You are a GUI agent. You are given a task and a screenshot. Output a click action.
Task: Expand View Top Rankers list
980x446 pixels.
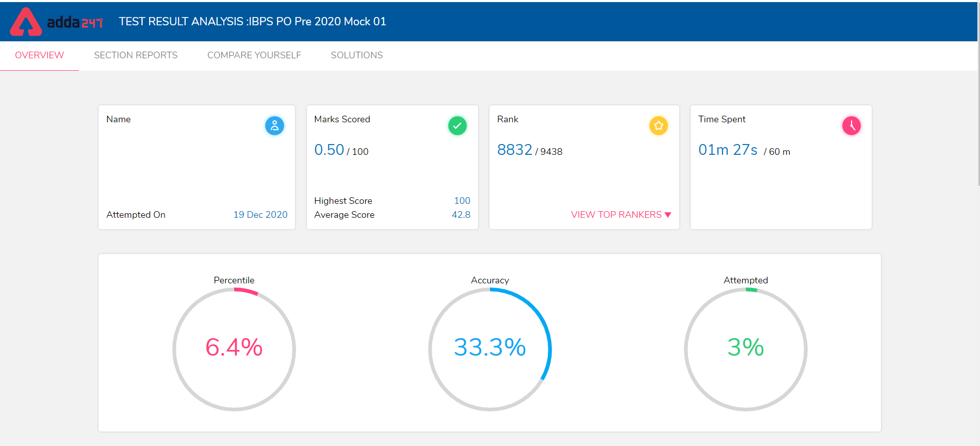coord(621,215)
